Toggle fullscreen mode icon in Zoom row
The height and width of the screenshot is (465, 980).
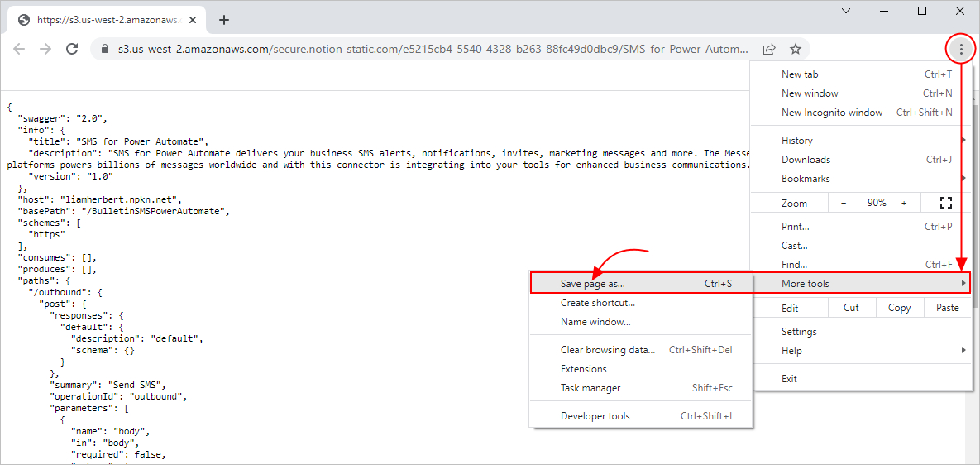(x=946, y=203)
